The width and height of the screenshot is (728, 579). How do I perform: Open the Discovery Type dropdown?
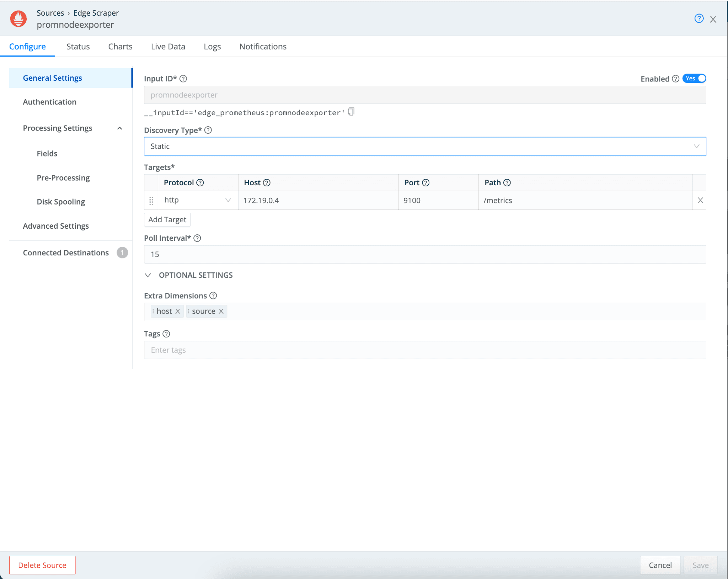pyautogui.click(x=425, y=147)
